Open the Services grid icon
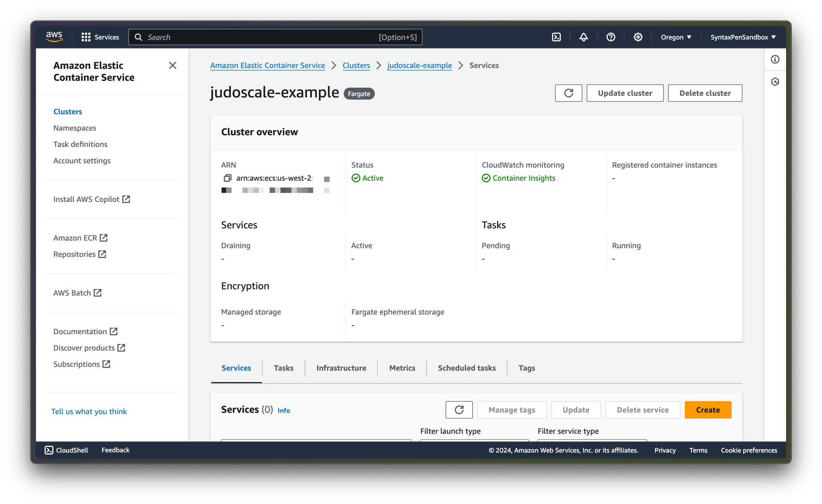This screenshot has width=822, height=504. pos(86,37)
